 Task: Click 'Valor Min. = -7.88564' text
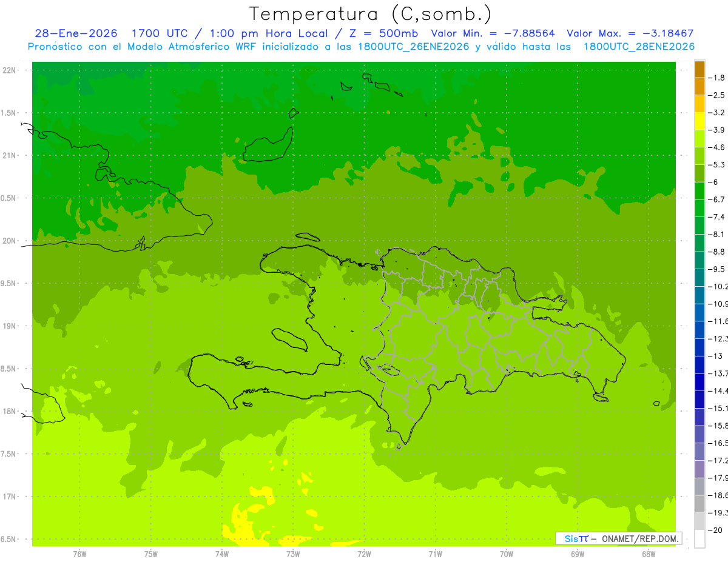click(493, 33)
